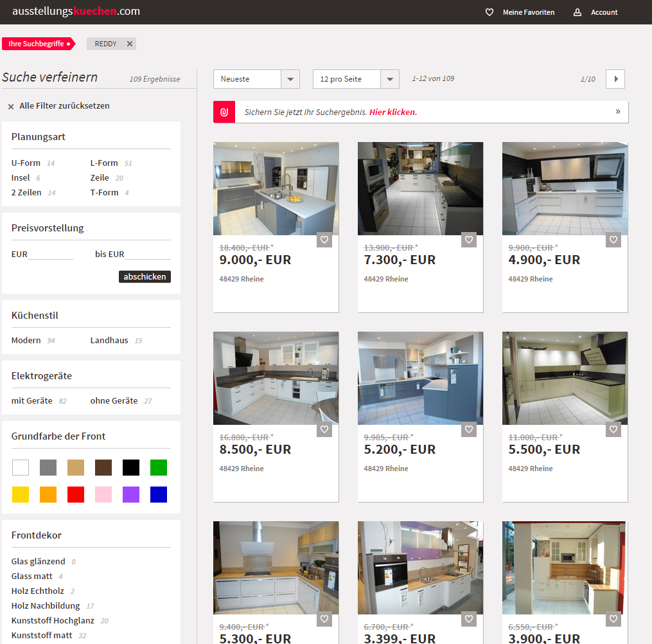
Task: Favorite the 8.500,- EUR kitchen with heart icon
Action: (324, 429)
